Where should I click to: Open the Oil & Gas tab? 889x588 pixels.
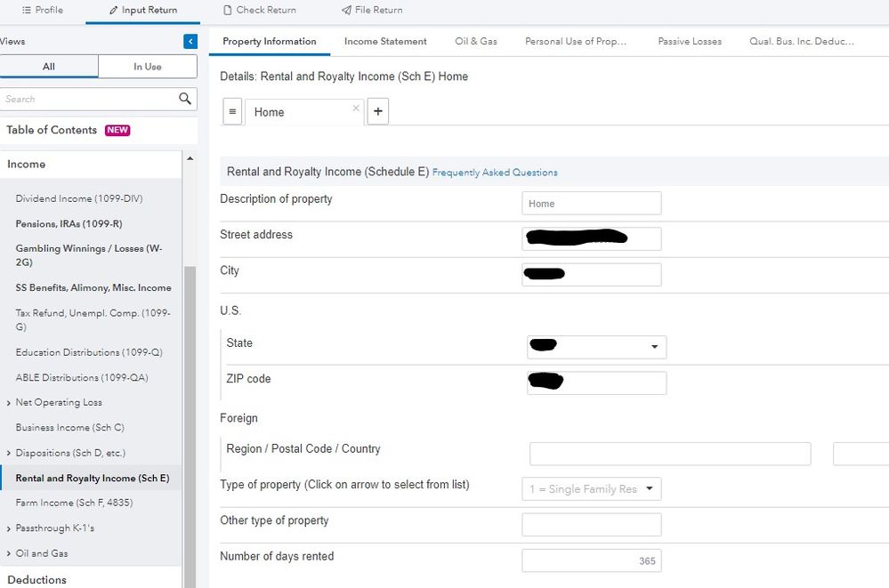(x=476, y=42)
